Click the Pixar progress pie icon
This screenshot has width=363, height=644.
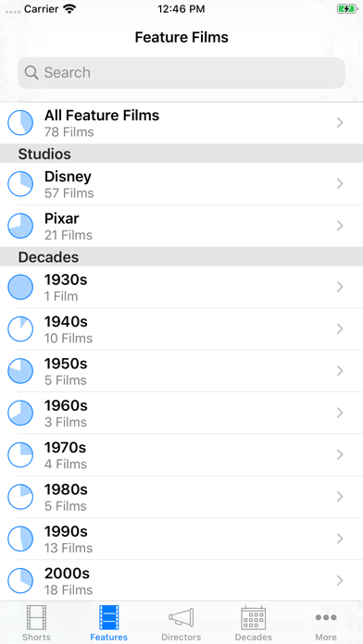click(20, 226)
